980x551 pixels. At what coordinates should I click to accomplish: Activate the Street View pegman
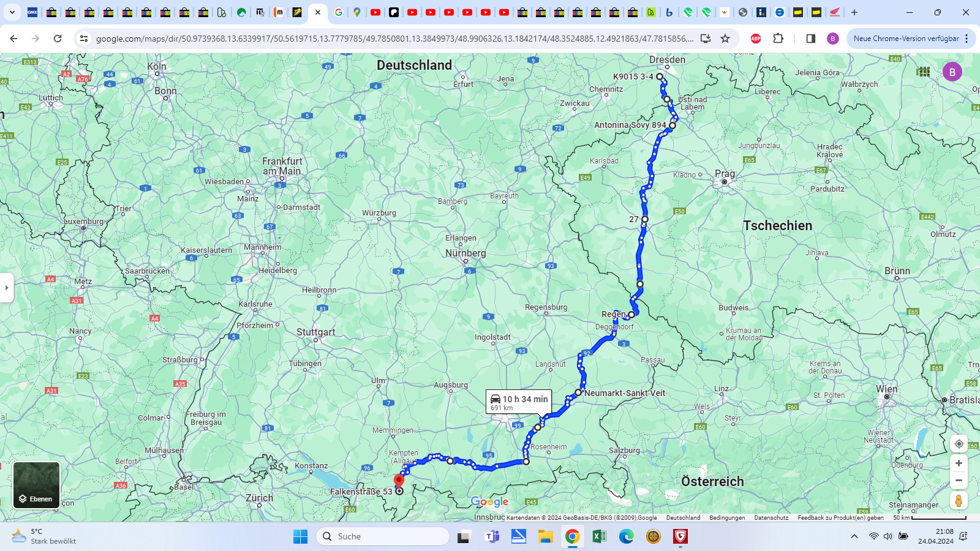point(959,501)
